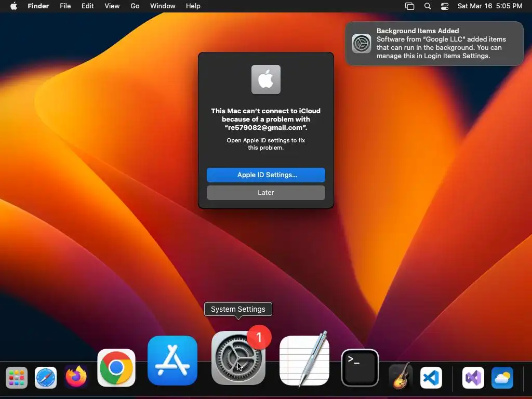Open the Help menu
Viewport: 532px width, 399px height.
(193, 6)
